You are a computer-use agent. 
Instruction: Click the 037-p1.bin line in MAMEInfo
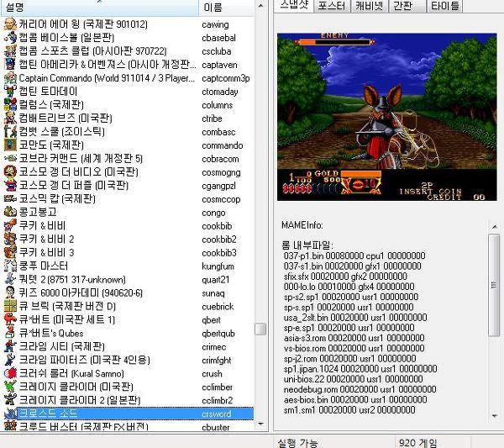[x=354, y=256]
